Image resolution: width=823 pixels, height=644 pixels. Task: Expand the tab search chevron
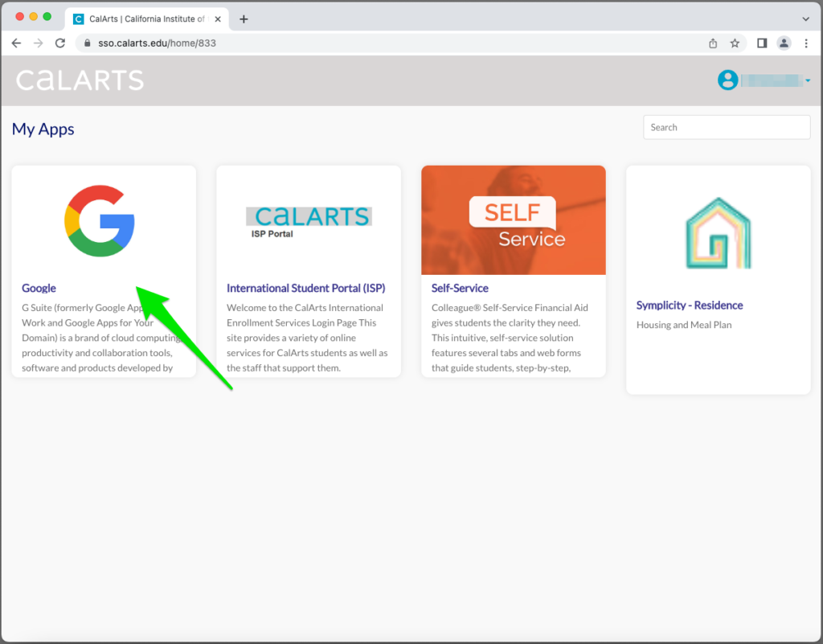pos(805,19)
